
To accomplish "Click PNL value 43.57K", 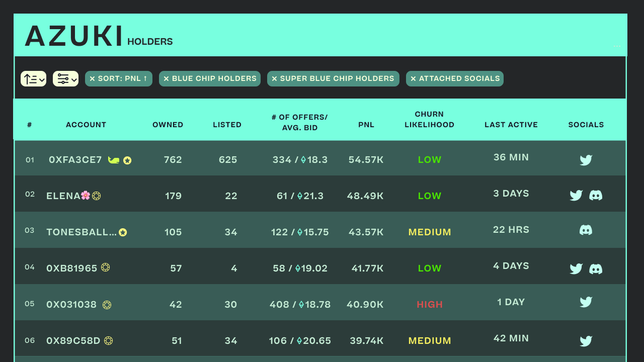I will pyautogui.click(x=366, y=232).
